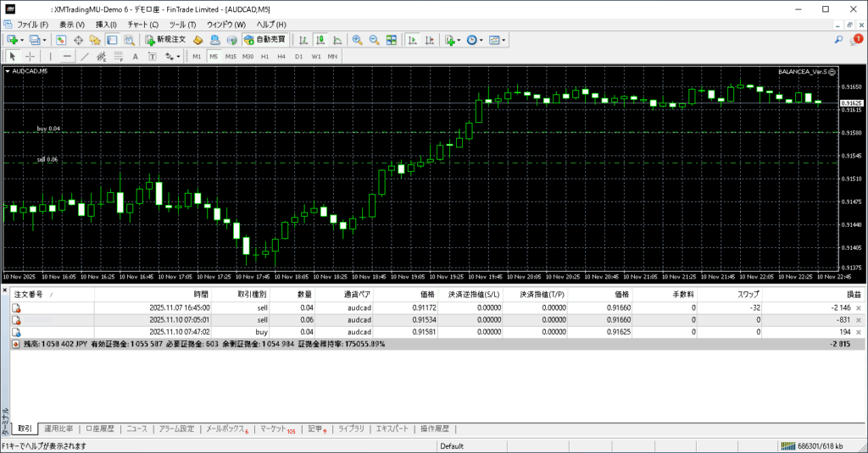The height and width of the screenshot is (453, 868).
Task: Expand the new chart dropdown arrow
Action: (22, 40)
